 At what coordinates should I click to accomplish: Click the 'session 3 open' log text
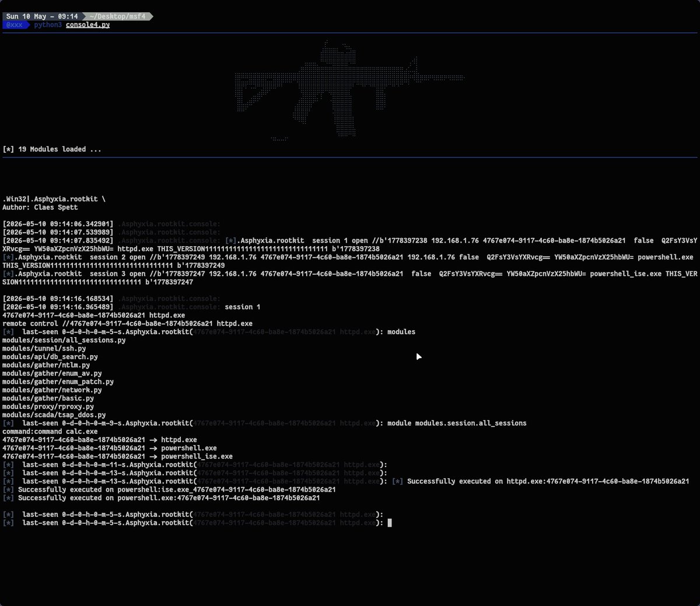118,274
